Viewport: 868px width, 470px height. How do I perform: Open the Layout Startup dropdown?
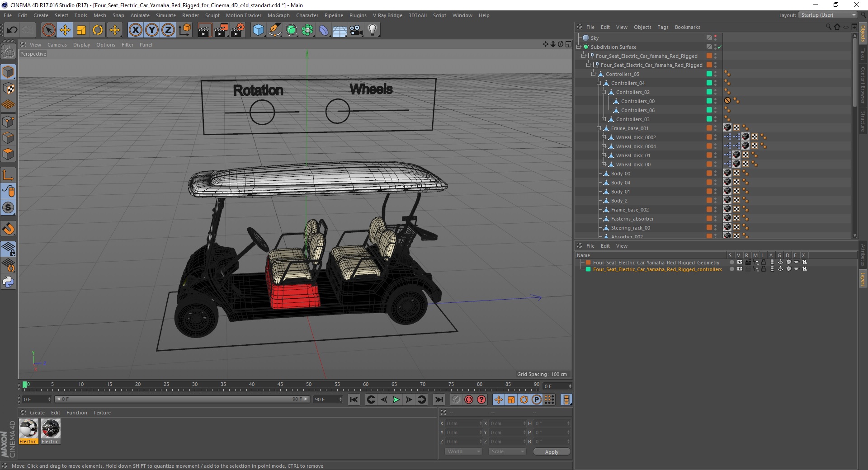(828, 15)
